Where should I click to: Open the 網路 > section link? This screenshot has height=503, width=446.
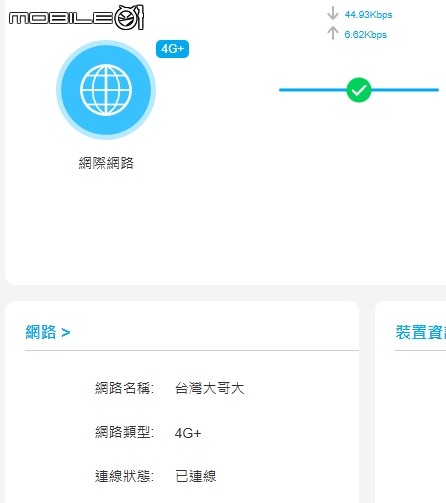tap(48, 332)
